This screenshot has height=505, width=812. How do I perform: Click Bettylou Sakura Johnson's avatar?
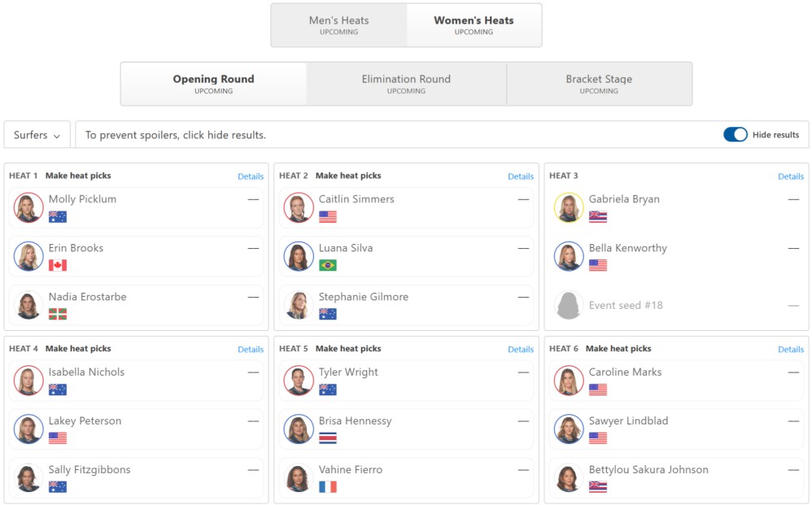point(569,477)
